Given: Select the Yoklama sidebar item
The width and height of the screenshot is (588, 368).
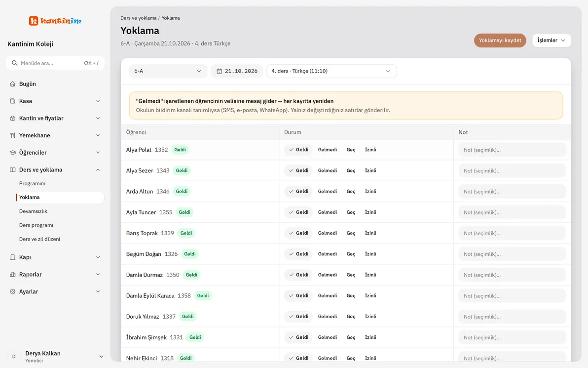Looking at the screenshot, I should tap(60, 198).
